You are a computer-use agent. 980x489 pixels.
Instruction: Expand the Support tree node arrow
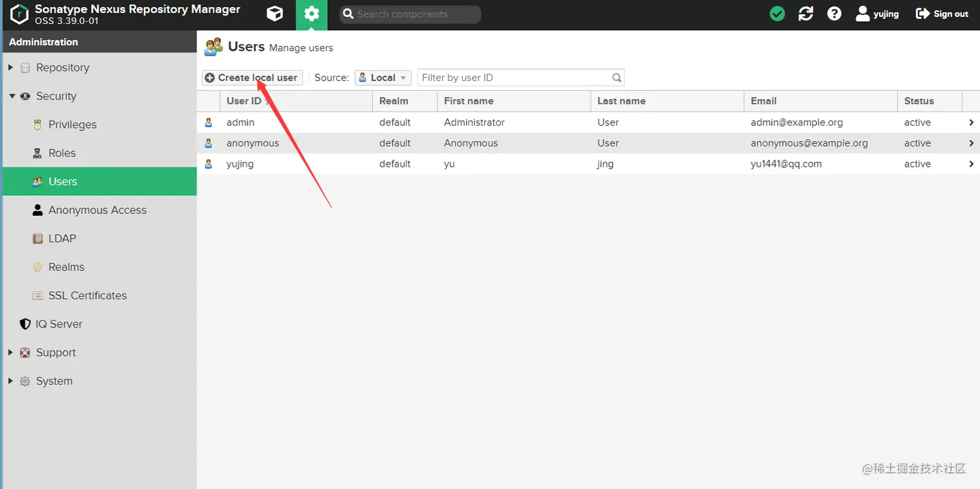coord(10,353)
